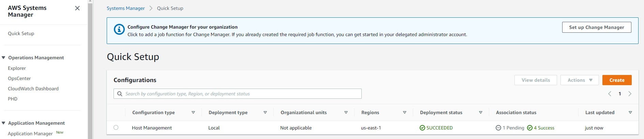Click the Set up Change Manager button
644x139 pixels.
[x=596, y=27]
